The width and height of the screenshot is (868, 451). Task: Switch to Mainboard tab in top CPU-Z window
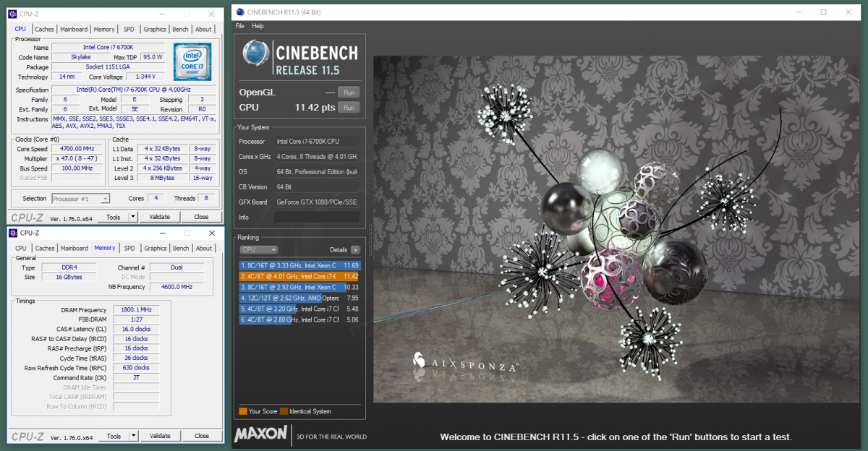coord(74,30)
